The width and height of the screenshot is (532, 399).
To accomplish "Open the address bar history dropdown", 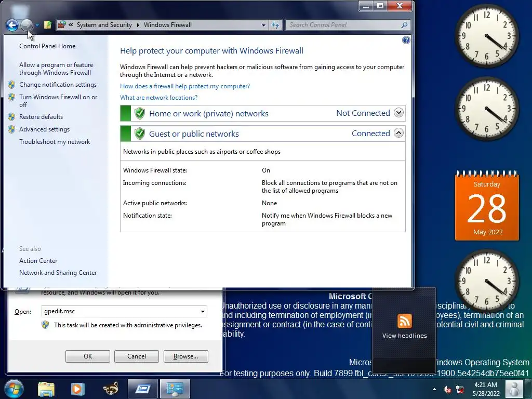I will (263, 25).
